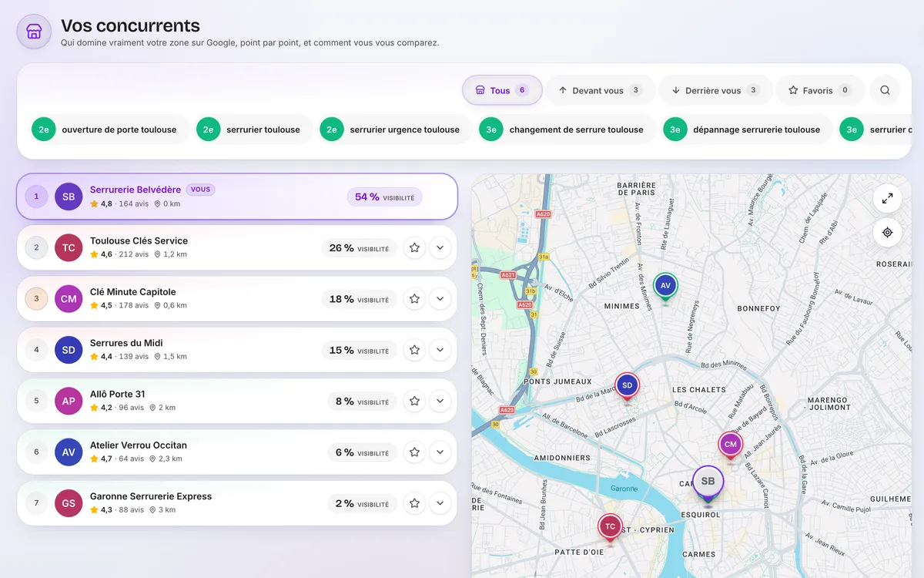Click the GS avatar in the list
This screenshot has width=924, height=578.
pos(69,503)
